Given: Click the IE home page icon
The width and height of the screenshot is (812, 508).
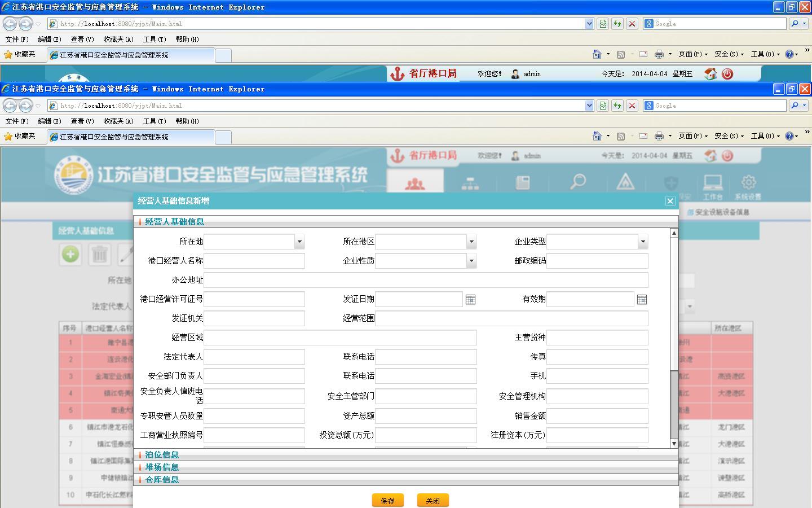Looking at the screenshot, I should pos(597,136).
